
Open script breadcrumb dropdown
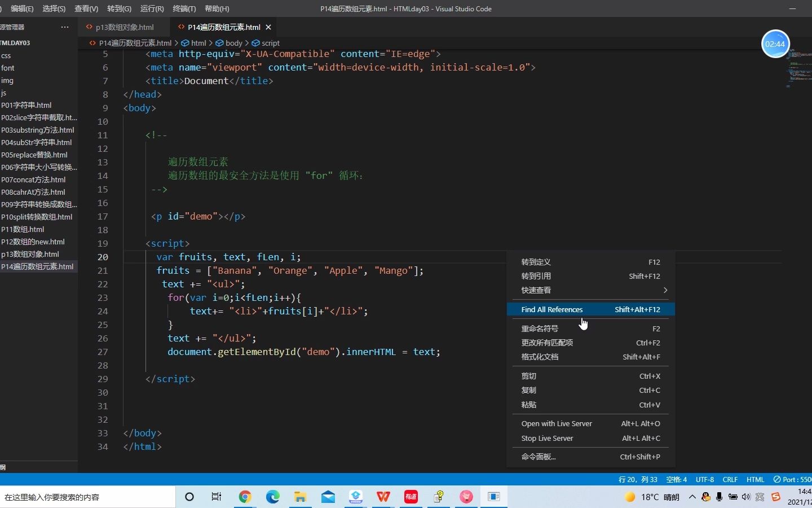click(x=266, y=43)
